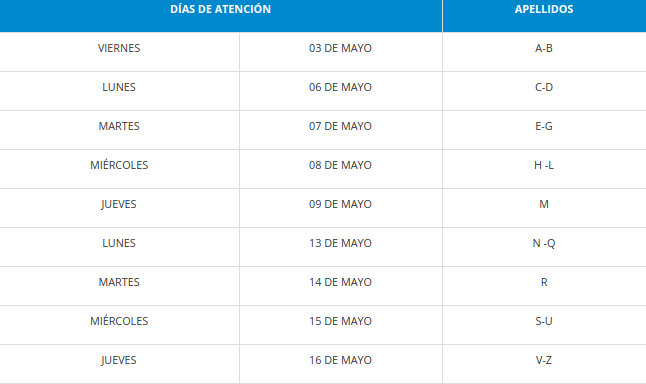Viewport: 646px width, 384px height.
Task: Click the A-B surnames cell
Action: click(x=544, y=52)
